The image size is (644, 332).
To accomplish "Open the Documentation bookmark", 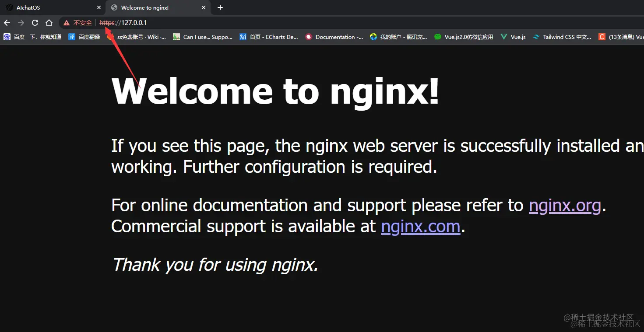I will tap(334, 37).
